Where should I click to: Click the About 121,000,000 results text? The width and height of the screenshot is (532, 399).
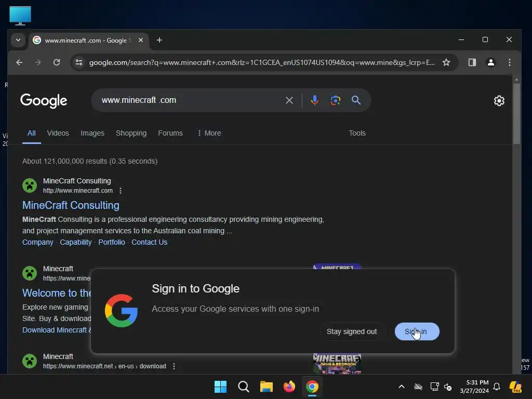pyautogui.click(x=90, y=161)
